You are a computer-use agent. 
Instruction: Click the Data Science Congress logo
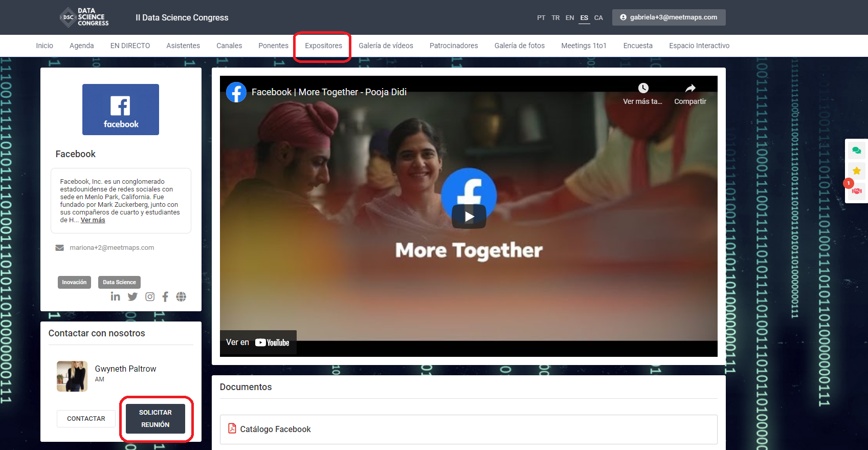coord(84,17)
